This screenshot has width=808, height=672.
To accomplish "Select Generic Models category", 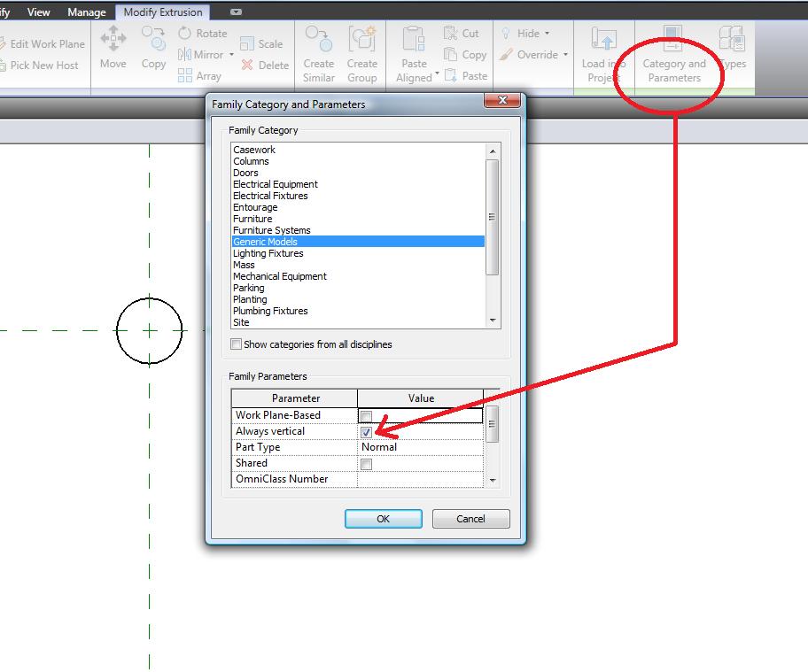I will (x=358, y=242).
